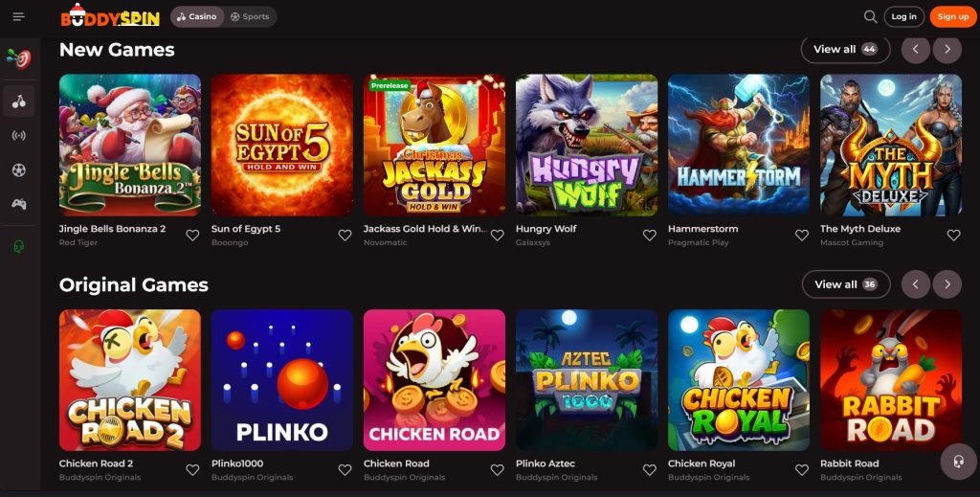980x497 pixels.
Task: Go to previous New Games using left chevron
Action: click(x=915, y=49)
